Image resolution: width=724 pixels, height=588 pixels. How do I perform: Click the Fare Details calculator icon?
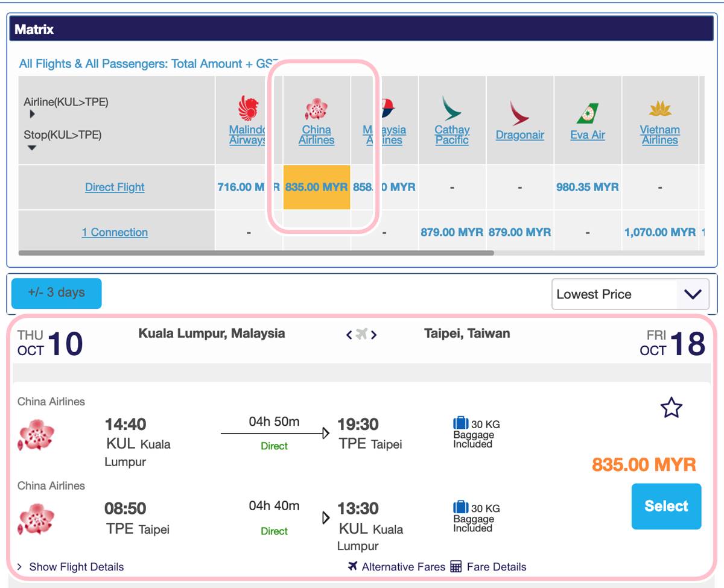[x=456, y=566]
